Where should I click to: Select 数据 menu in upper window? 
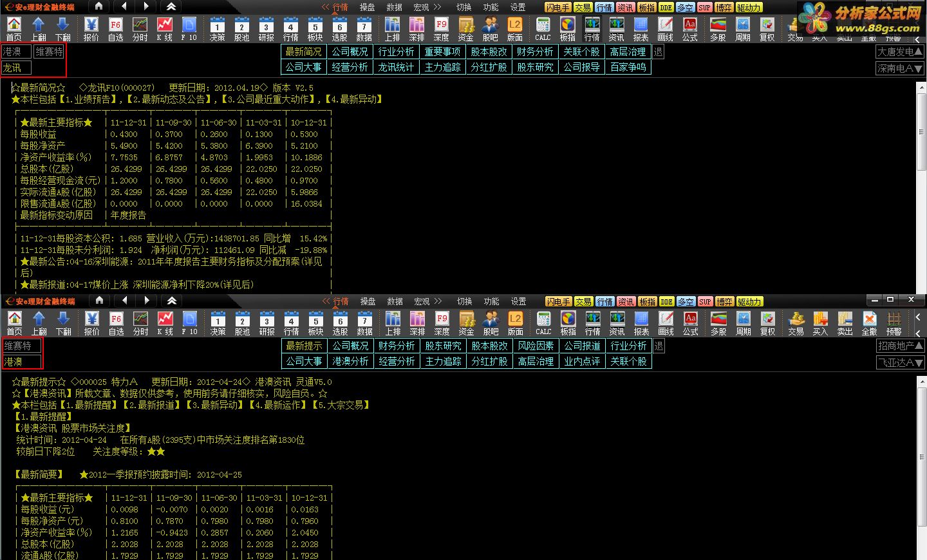[395, 7]
